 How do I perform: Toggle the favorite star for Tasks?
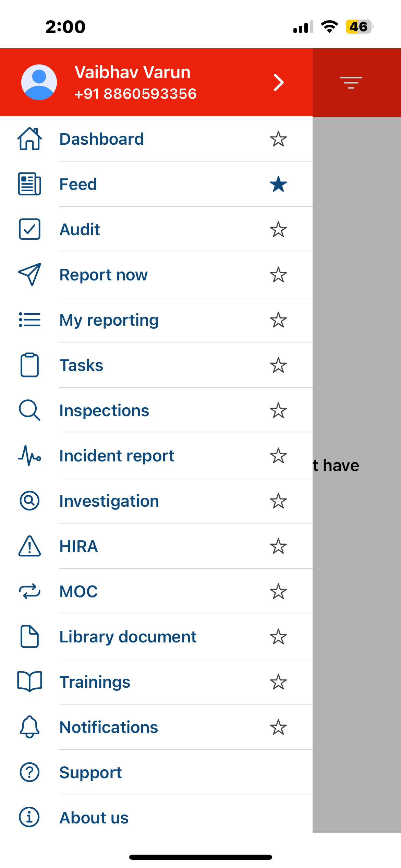click(278, 365)
